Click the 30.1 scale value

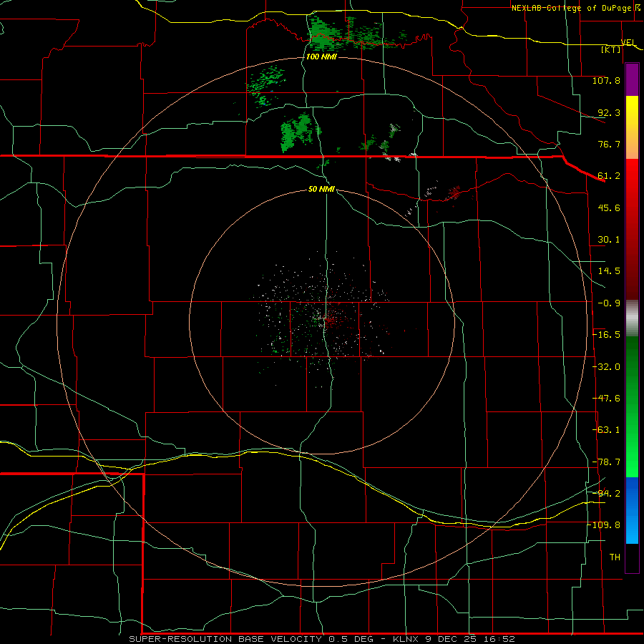609,240
